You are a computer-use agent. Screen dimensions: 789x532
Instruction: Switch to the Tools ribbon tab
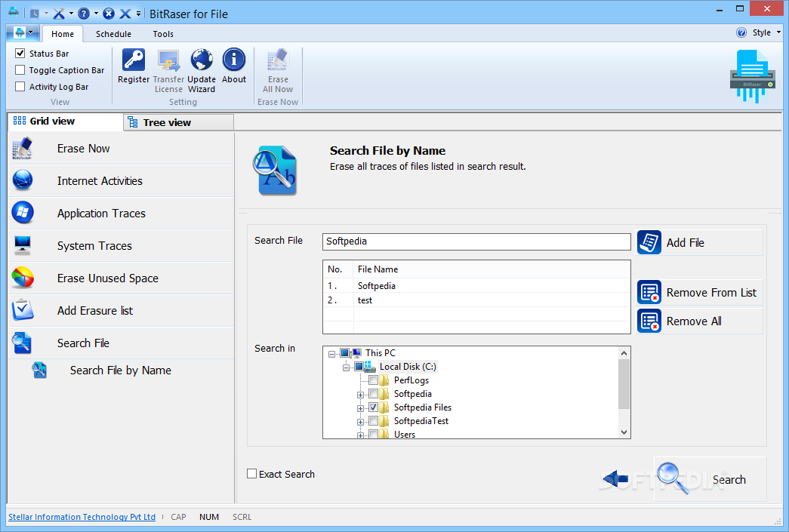tap(163, 34)
